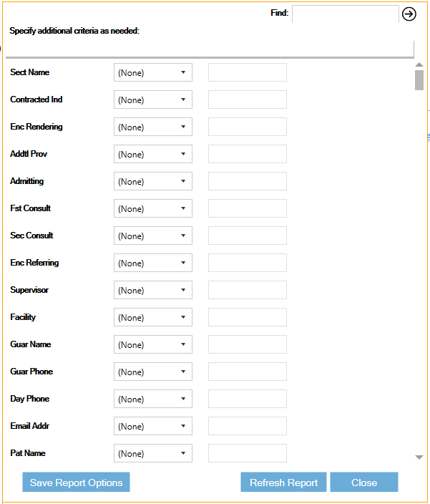Image resolution: width=430 pixels, height=504 pixels.
Task: Open the Fst Consult dropdown
Action: tap(153, 208)
